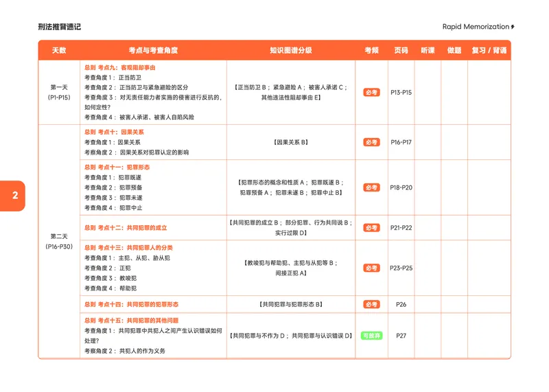This screenshot has width=549, height=392.
Task: Click the 必考 badge in the P18-P20 row
Action: [x=371, y=187]
